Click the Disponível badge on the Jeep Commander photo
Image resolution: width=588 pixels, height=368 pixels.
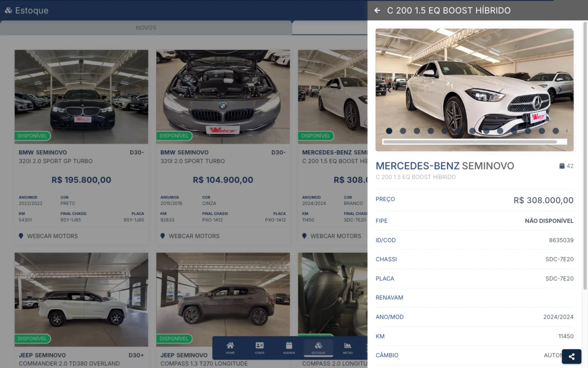(x=32, y=339)
